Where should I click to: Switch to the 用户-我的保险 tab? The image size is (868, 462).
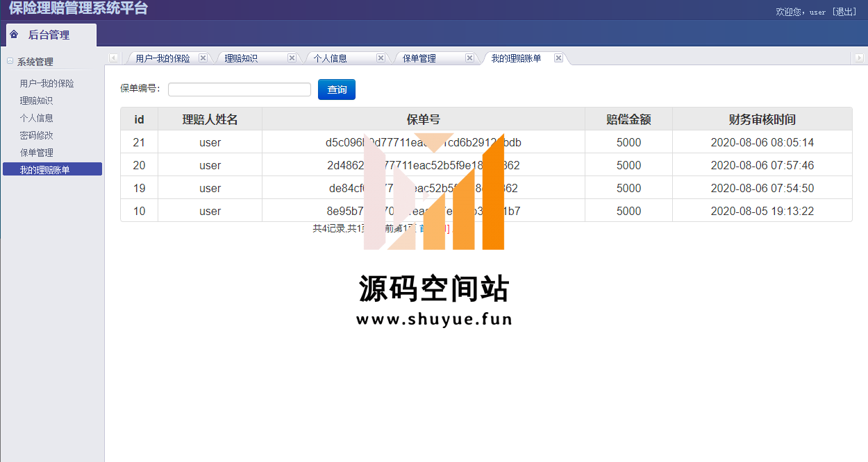[x=162, y=58]
